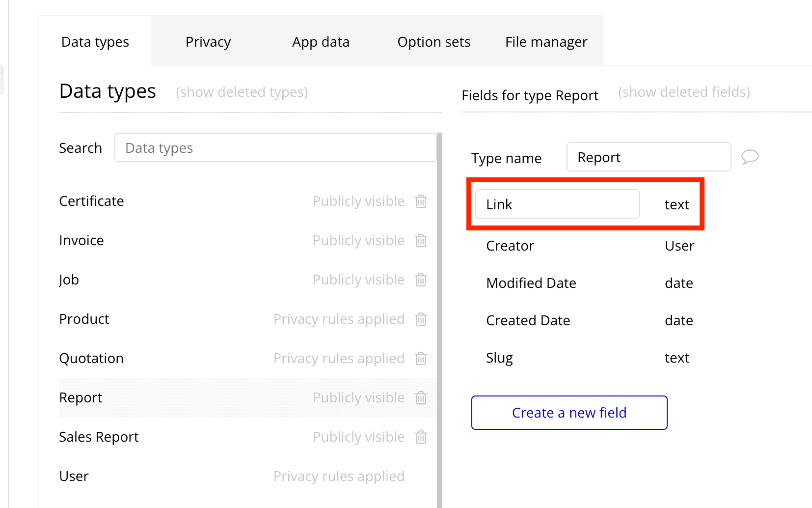This screenshot has height=508, width=812.
Task: Delete Sales Report using trash icon
Action: coord(421,437)
